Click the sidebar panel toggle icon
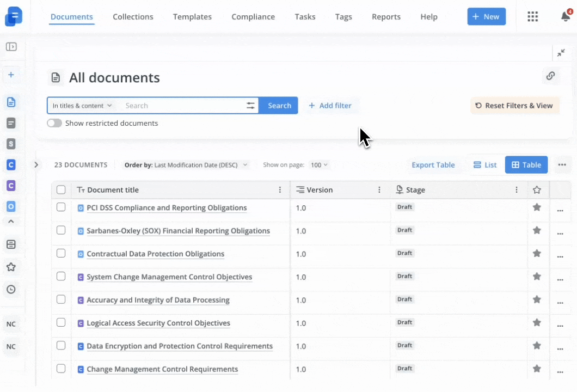Viewport: 577px width, 392px height. [x=11, y=47]
